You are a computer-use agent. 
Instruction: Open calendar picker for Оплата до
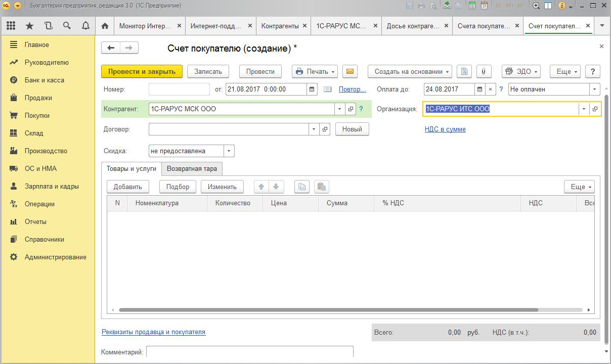pyautogui.click(x=480, y=89)
